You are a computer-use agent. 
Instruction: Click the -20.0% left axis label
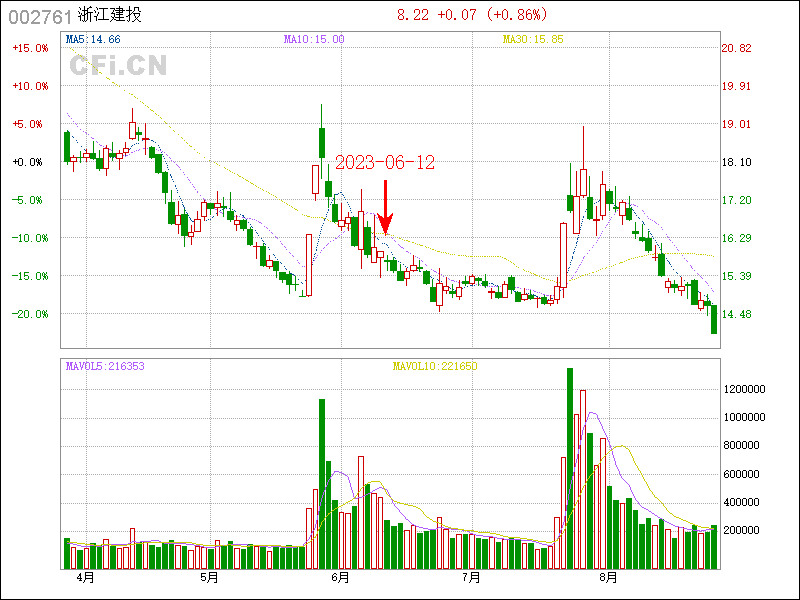click(29, 314)
